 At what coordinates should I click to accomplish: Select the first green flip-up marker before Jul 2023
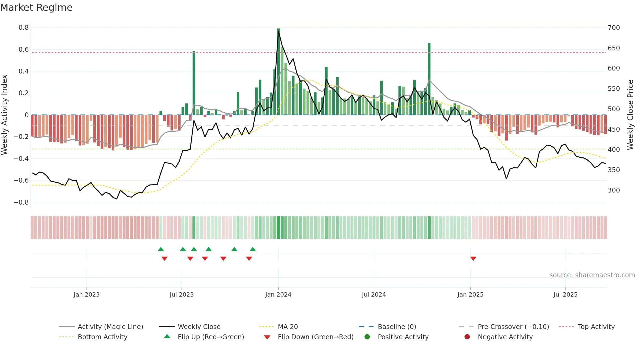pyautogui.click(x=161, y=249)
